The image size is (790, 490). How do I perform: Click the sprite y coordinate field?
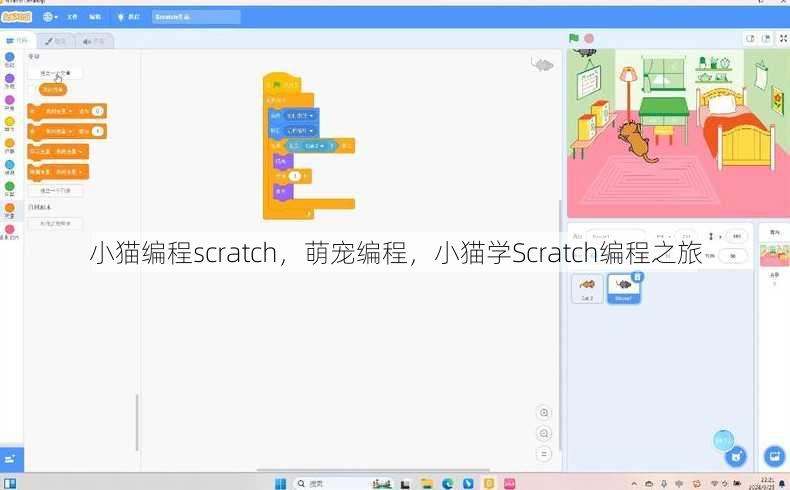(x=737, y=236)
